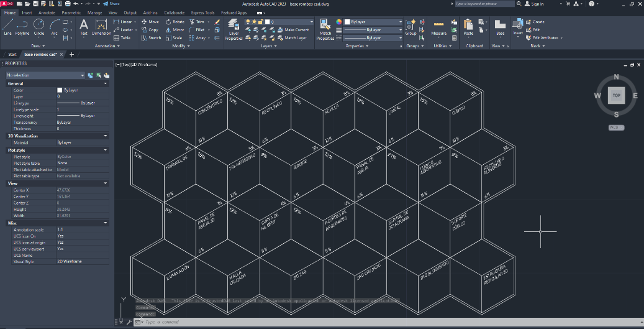Expand the Draw panel flyout
Viewport: 644px width, 329px height.
tap(39, 46)
